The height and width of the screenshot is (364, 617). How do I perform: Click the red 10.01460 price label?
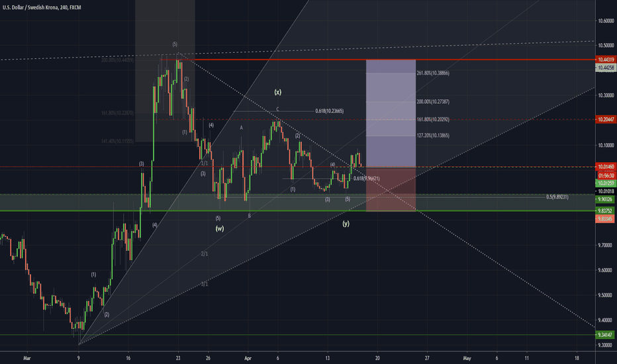[606, 167]
